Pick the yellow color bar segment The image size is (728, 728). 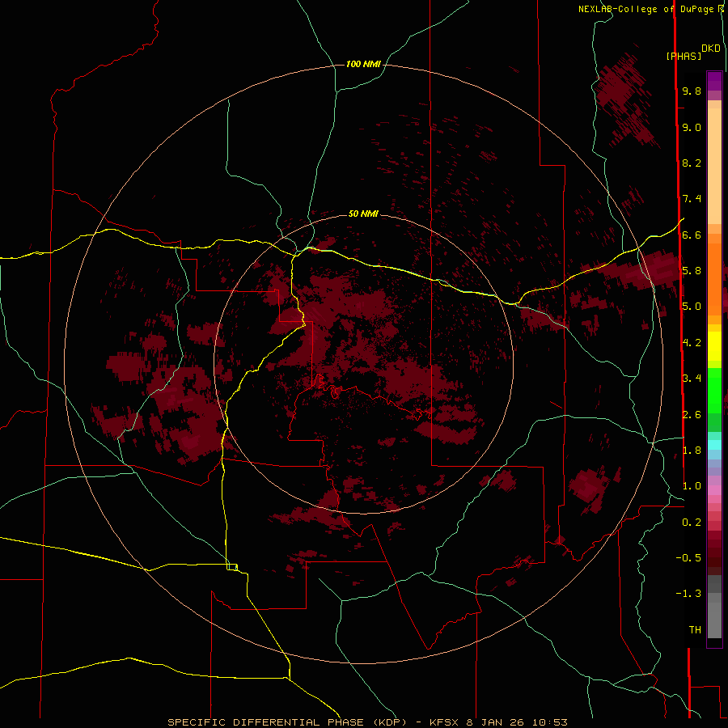point(714,346)
